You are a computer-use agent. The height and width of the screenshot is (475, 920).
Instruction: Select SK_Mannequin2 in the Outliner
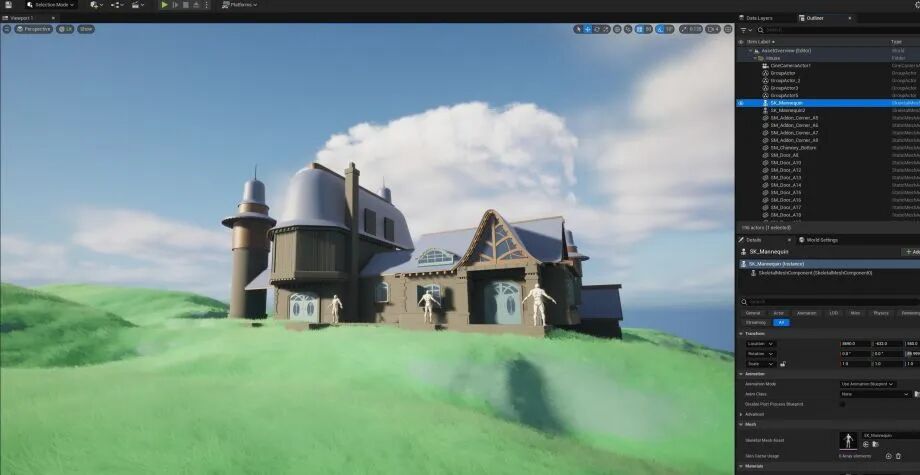click(x=787, y=110)
